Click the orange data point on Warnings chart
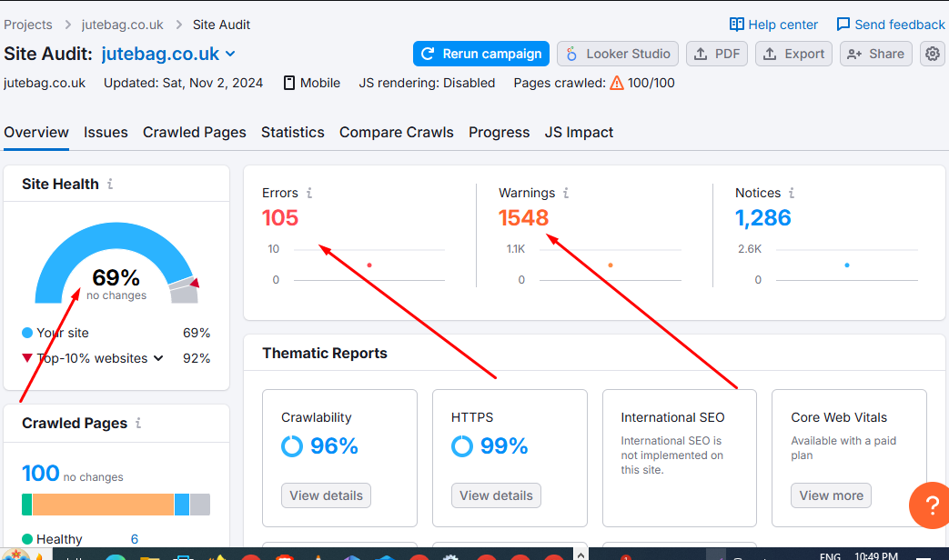 coord(610,265)
